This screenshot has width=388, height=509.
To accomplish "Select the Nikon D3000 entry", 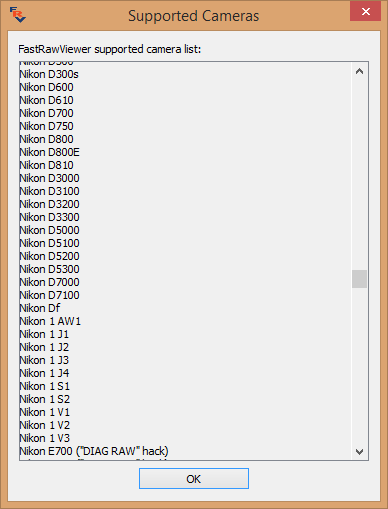I will point(49,178).
